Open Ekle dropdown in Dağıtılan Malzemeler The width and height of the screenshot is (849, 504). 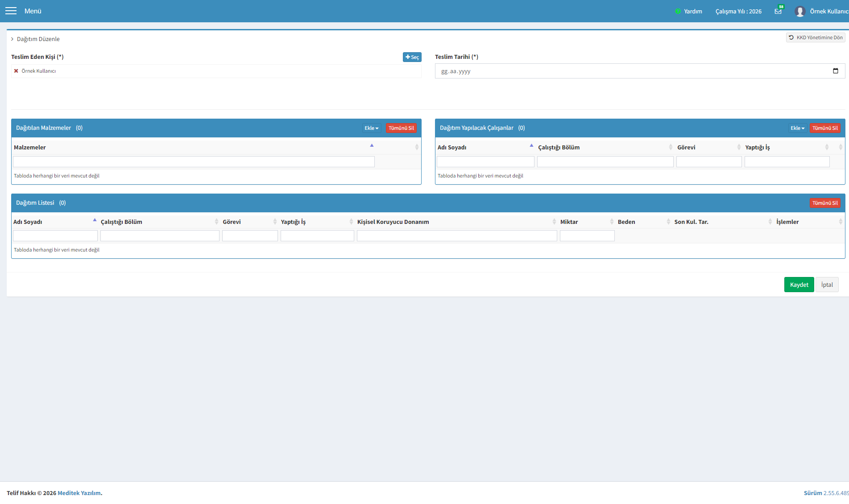(x=372, y=128)
